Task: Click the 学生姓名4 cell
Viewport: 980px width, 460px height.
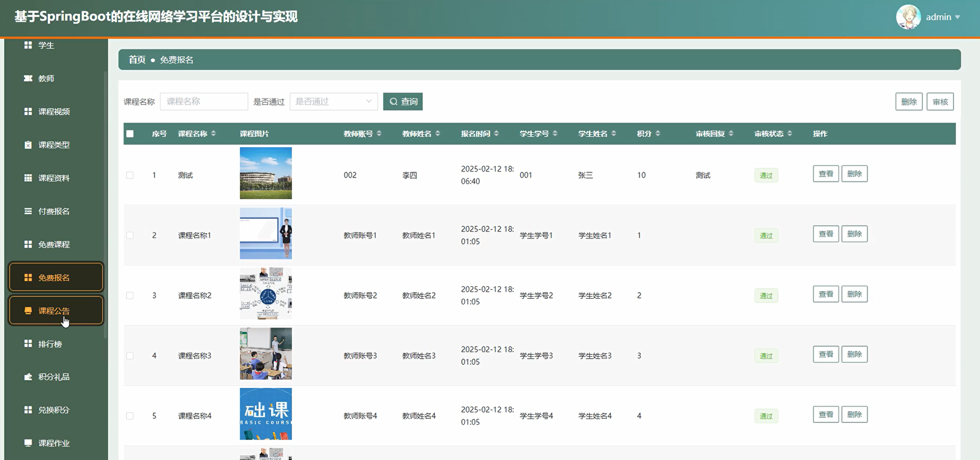Action: 595,416
